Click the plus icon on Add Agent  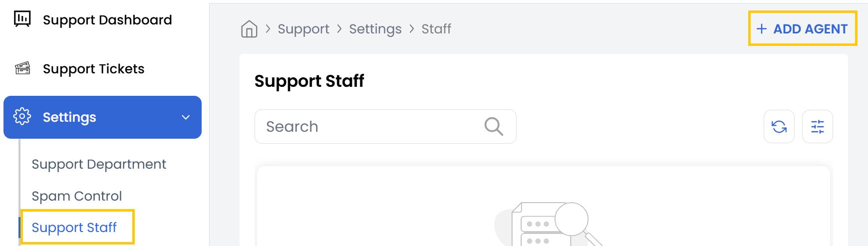[761, 29]
